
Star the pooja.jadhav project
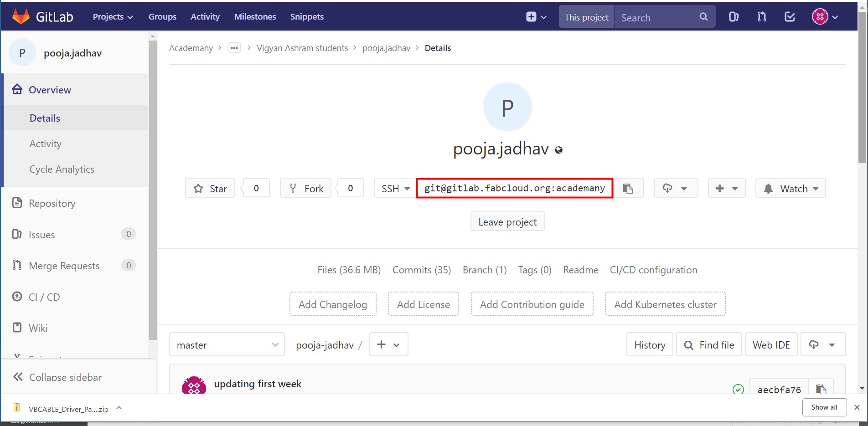(210, 188)
